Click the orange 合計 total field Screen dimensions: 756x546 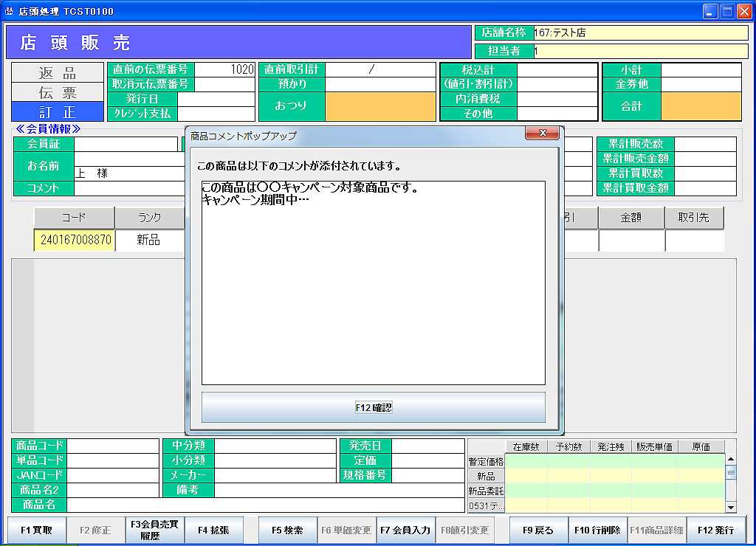click(701, 106)
